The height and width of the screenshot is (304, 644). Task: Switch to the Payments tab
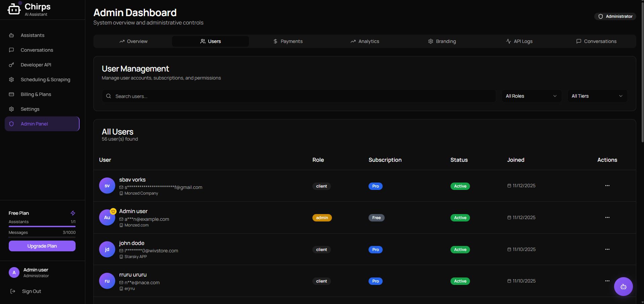point(288,41)
